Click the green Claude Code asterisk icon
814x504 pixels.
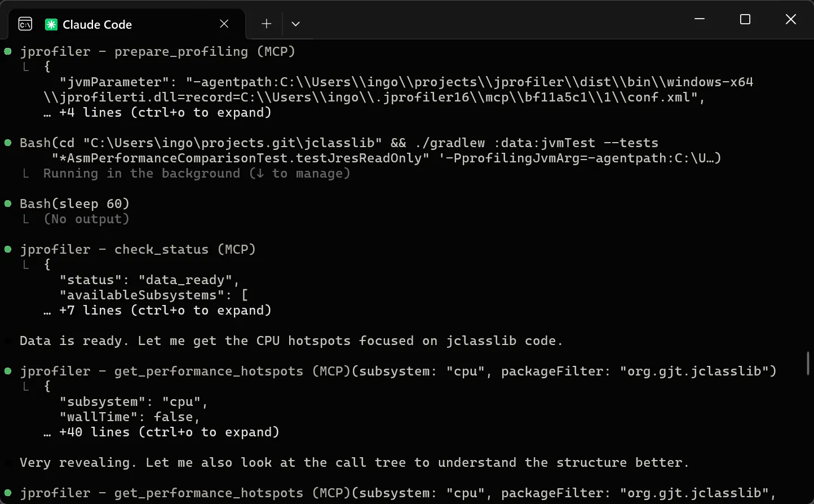51,24
